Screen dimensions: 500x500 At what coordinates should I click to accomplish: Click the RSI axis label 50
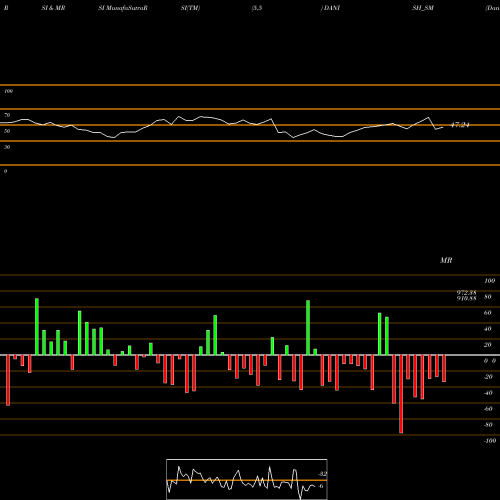click(x=7, y=131)
